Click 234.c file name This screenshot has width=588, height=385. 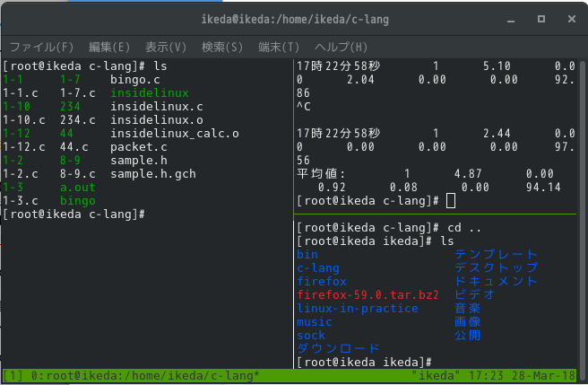tap(78, 120)
